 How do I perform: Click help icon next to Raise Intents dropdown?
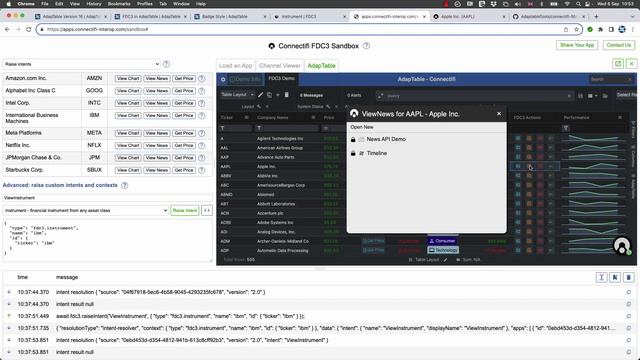coord(166,64)
